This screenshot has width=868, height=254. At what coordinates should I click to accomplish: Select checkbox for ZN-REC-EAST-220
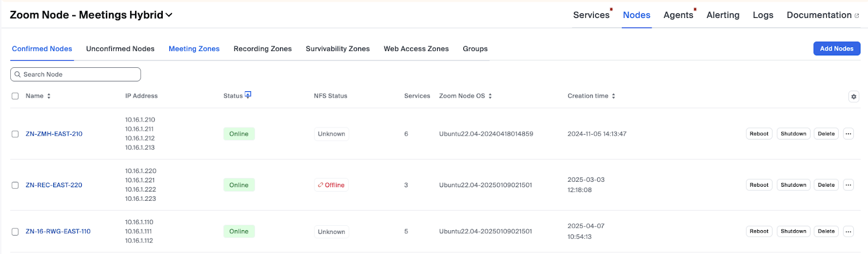pyautogui.click(x=15, y=185)
